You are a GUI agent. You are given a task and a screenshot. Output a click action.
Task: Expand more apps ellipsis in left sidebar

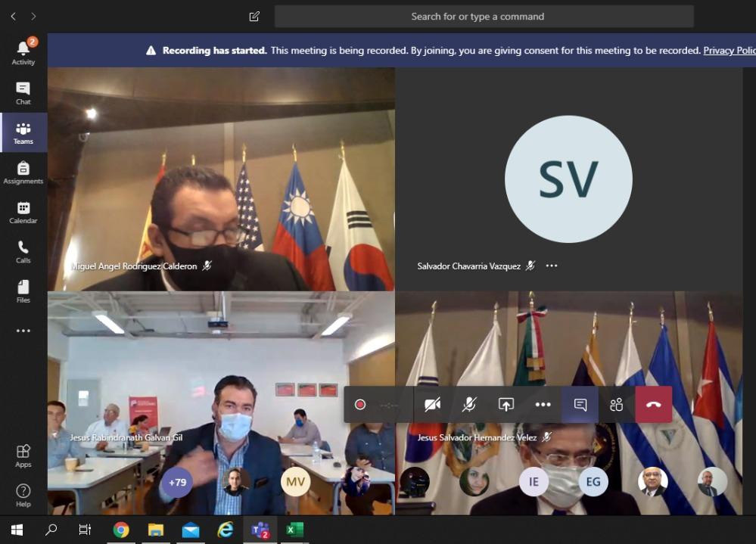[23, 331]
